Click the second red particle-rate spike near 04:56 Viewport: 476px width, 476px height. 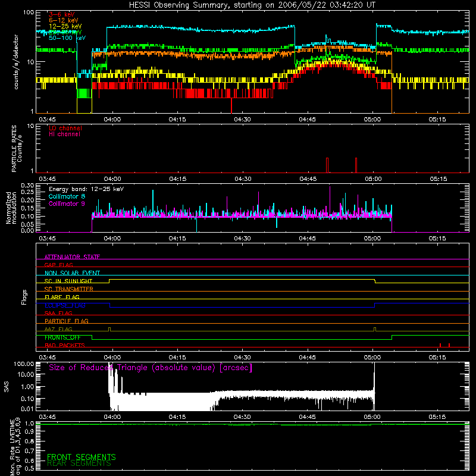(356, 165)
